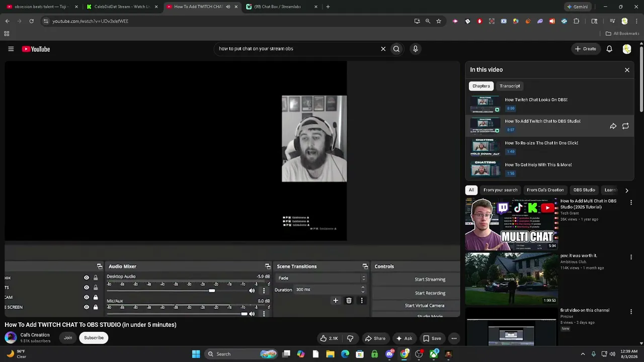Open the YouTube account avatar menu
The width and height of the screenshot is (644, 362).
626,49
